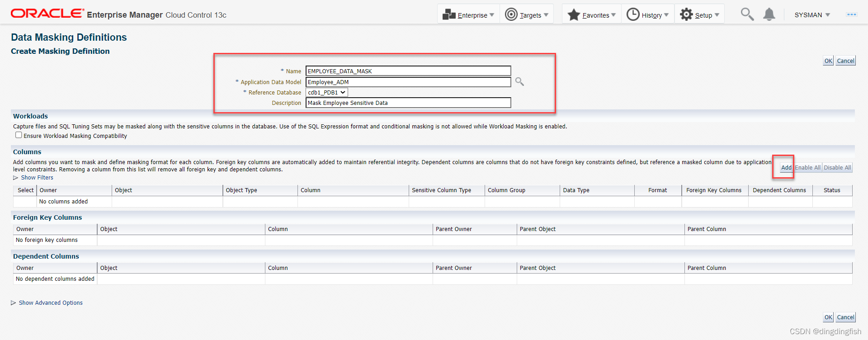
Task: Search for an Application Data Model
Action: [519, 82]
